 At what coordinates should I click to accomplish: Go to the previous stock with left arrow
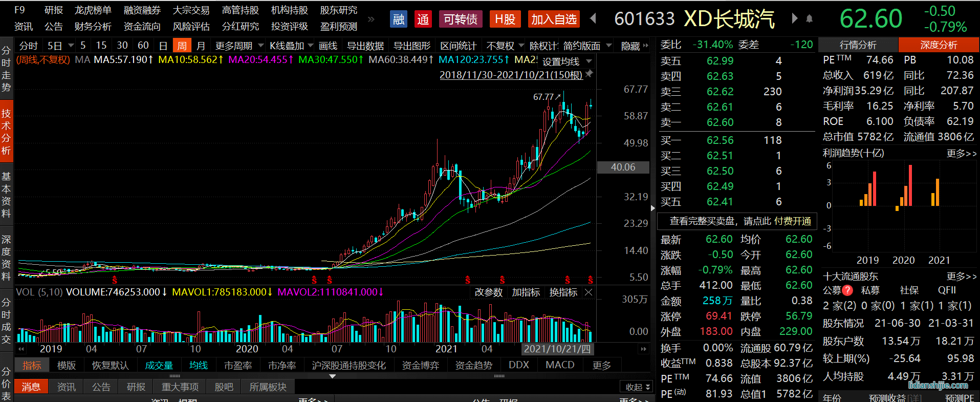[593, 19]
